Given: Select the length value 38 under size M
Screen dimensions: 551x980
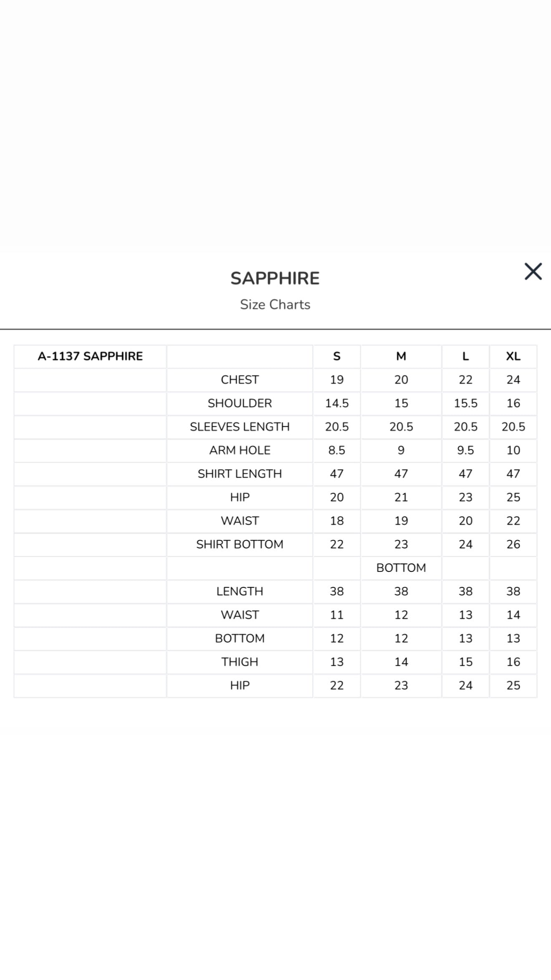Looking at the screenshot, I should click(x=400, y=591).
